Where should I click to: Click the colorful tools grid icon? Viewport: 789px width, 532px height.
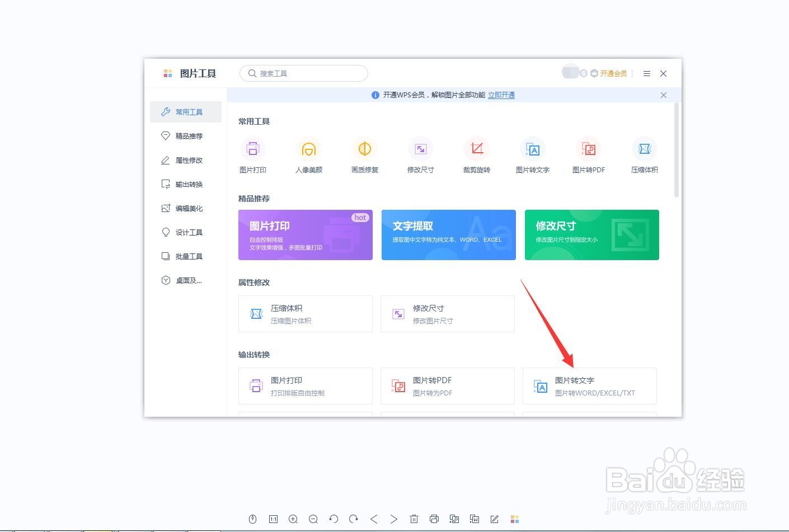pos(515,519)
